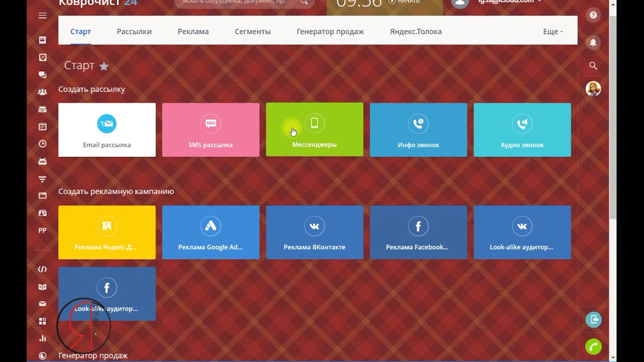The width and height of the screenshot is (644, 362).
Task: Open the Facebook Look-alike аудитория tile
Action: pos(107,294)
